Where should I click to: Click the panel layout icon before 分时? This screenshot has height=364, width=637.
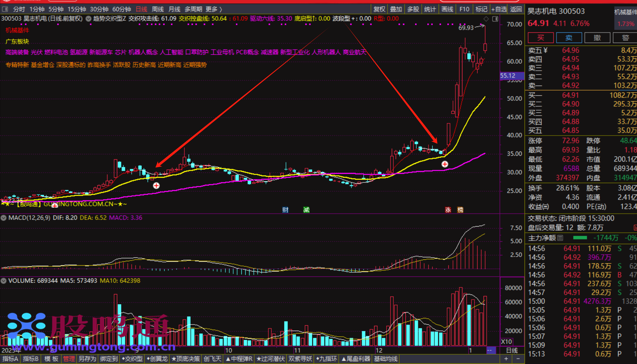tap(5, 9)
